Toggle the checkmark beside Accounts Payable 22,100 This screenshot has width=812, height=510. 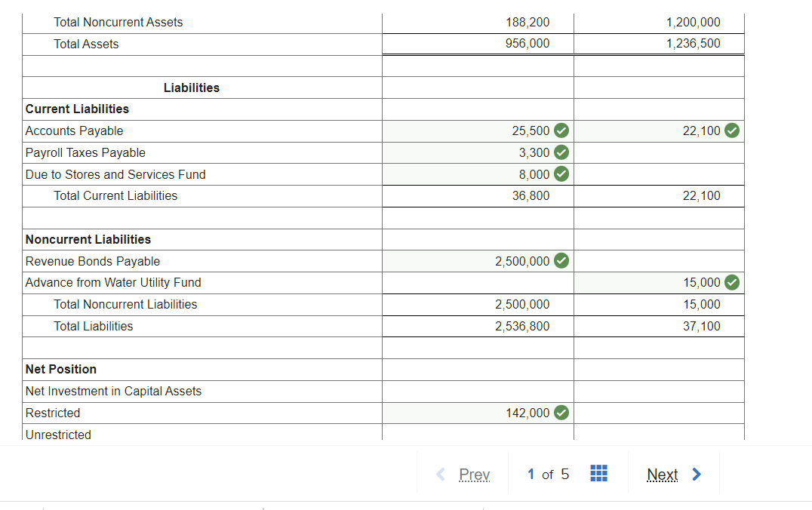coord(731,131)
